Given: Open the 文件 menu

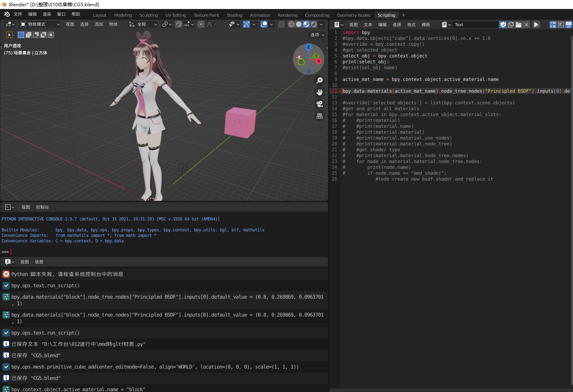Looking at the screenshot, I should coord(18,14).
